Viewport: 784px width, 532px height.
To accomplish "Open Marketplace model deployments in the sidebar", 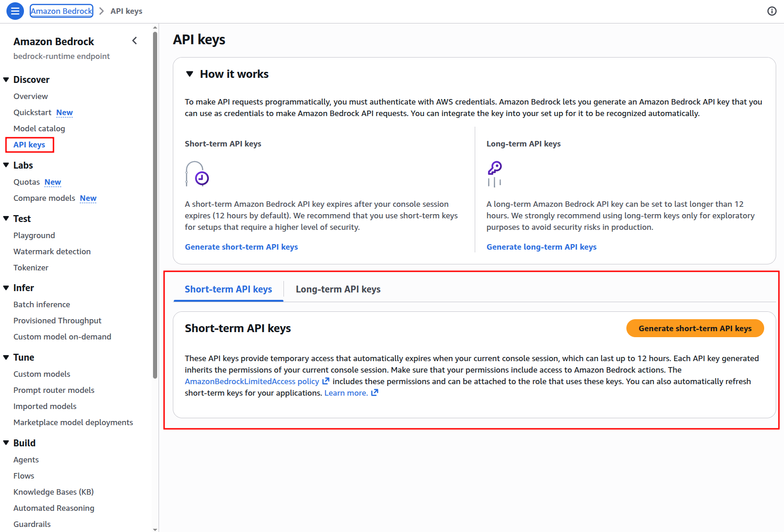I will [x=73, y=422].
